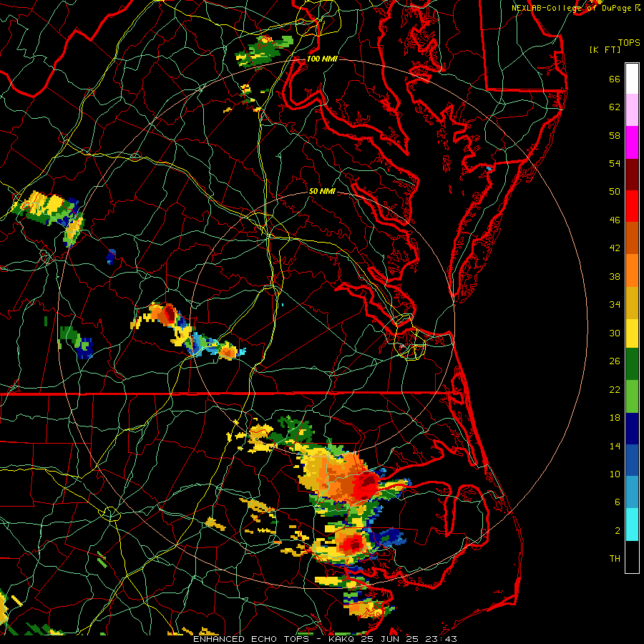Click the magenta legend swatch
644x644 pixels.
(632, 142)
